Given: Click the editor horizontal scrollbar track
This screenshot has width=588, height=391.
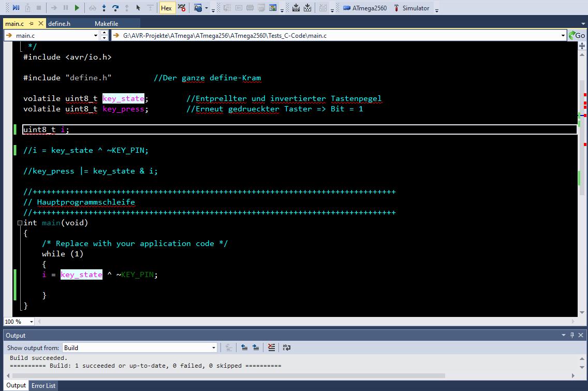Looking at the screenshot, I should 306,321.
